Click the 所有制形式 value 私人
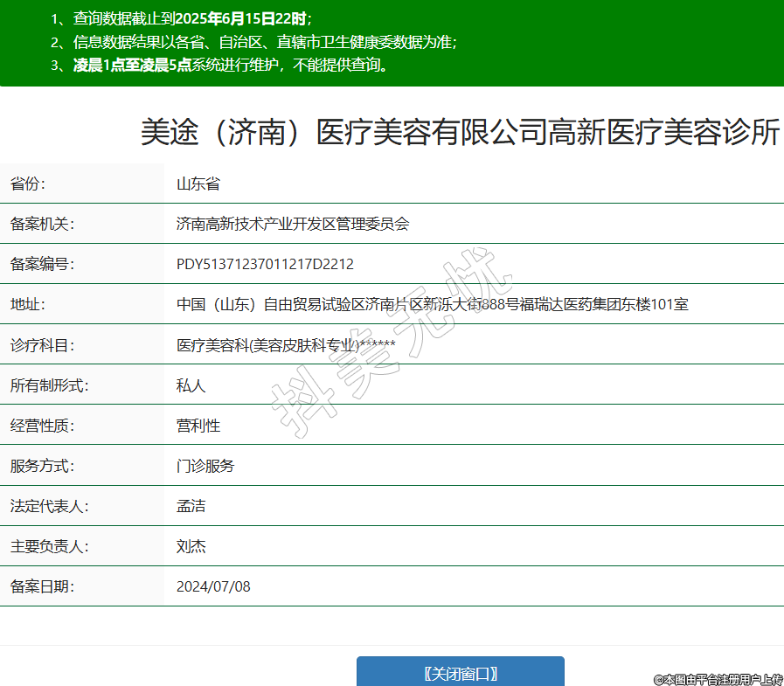The image size is (784, 686). tap(191, 385)
